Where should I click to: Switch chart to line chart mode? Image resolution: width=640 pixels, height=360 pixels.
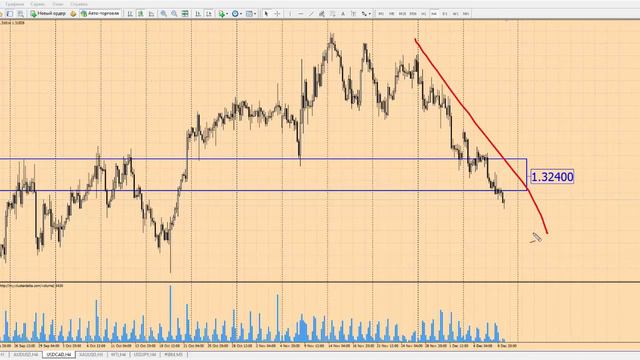tap(151, 13)
